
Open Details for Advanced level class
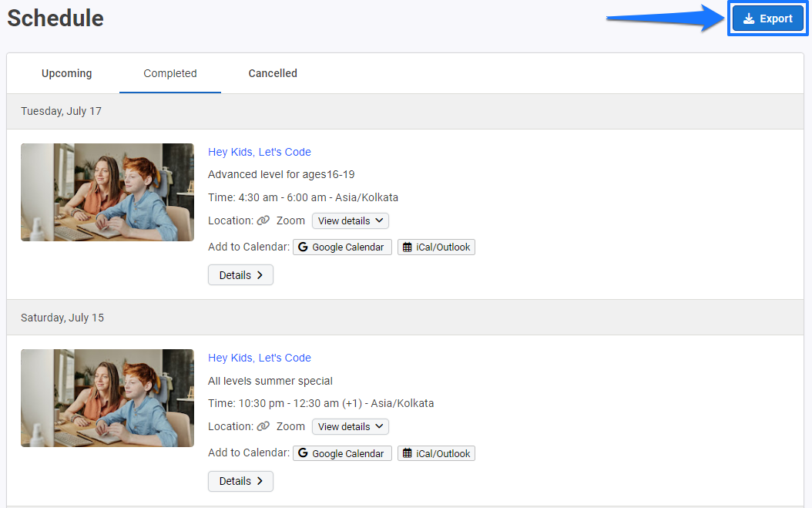pos(240,275)
